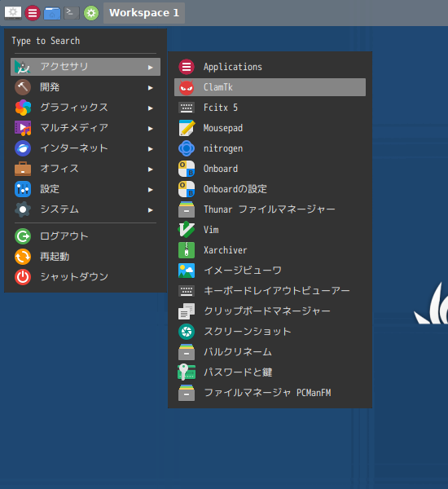Focus the Type to Search field
The image size is (448, 489).
86,41
